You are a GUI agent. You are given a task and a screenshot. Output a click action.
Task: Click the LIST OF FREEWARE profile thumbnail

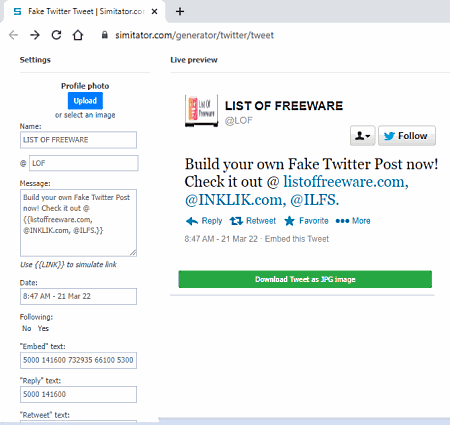(202, 111)
